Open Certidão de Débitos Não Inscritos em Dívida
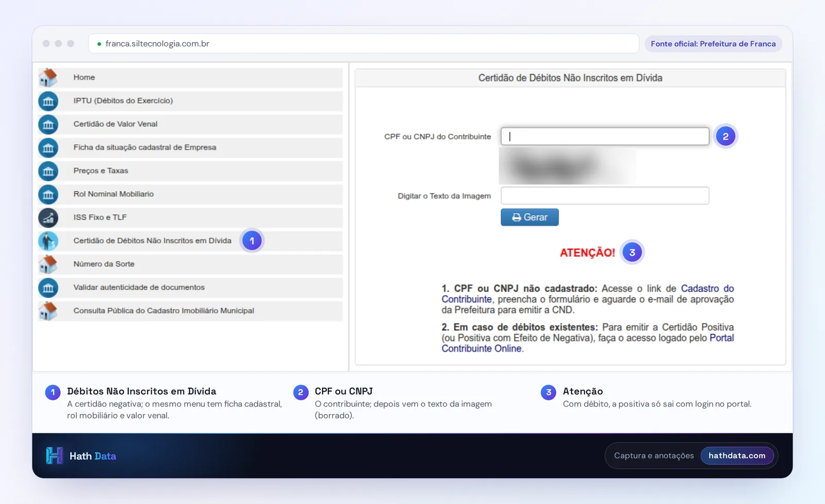The width and height of the screenshot is (825, 504). (190, 241)
